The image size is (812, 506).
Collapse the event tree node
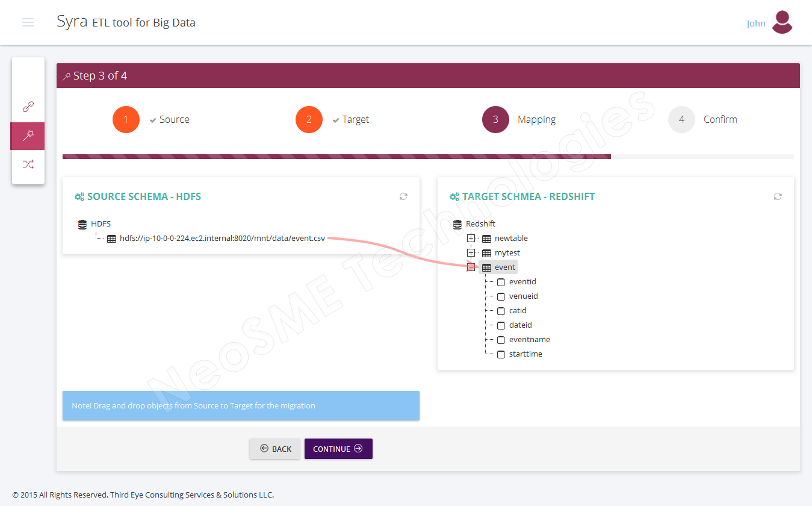[471, 267]
